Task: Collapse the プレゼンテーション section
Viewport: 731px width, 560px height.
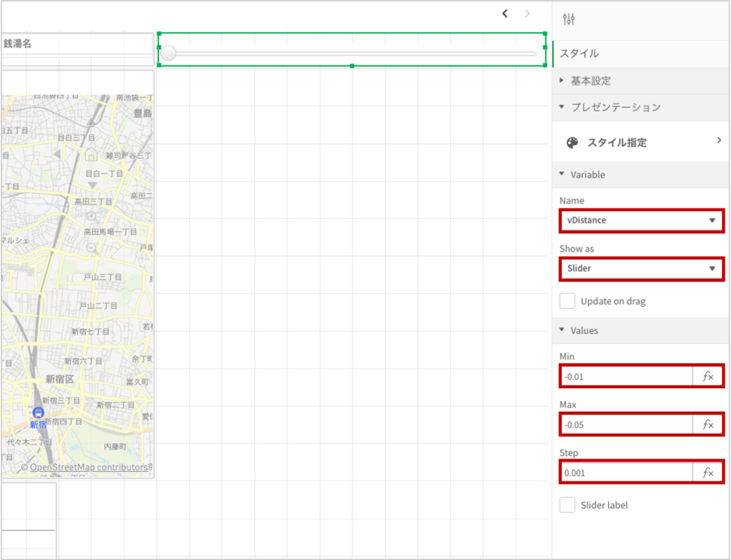Action: [615, 107]
